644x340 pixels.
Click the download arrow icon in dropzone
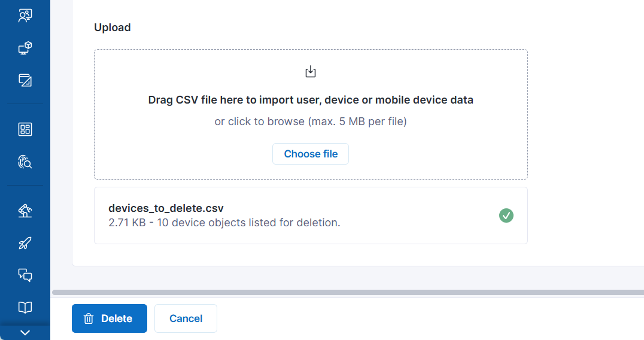(311, 72)
